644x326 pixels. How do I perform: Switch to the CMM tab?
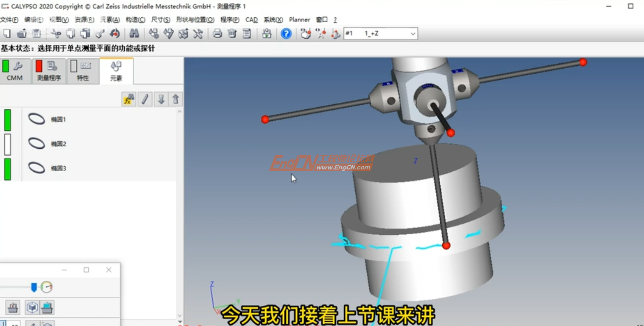[15, 71]
